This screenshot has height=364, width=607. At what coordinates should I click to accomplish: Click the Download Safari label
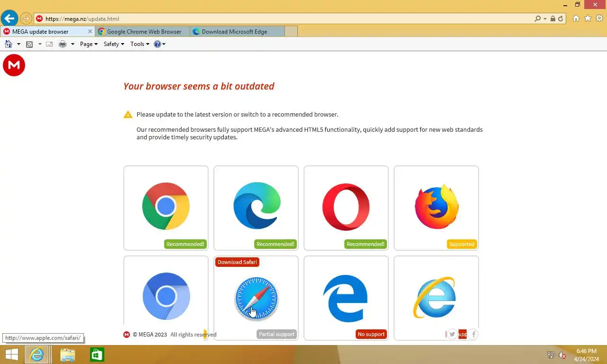pos(237,262)
